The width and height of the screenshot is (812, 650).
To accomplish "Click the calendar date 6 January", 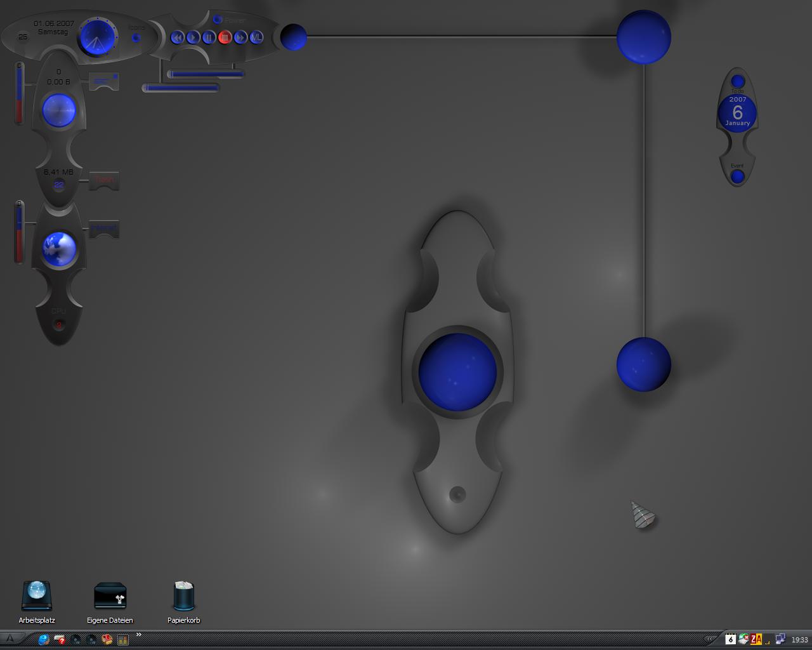I will click(x=737, y=113).
